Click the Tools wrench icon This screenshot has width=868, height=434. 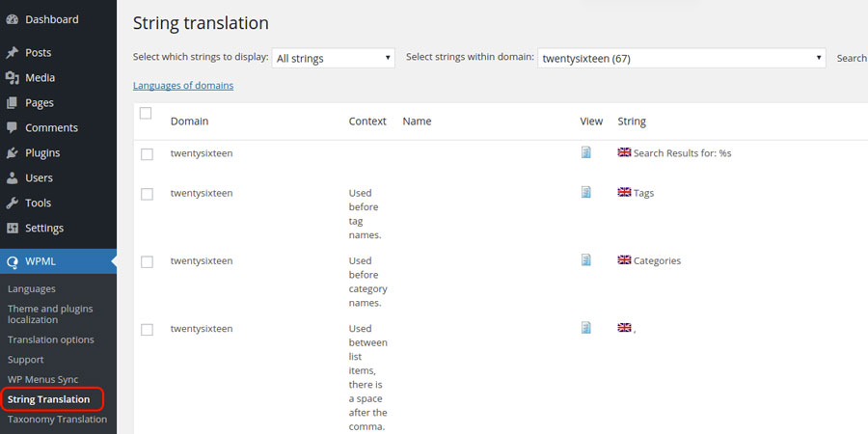point(13,203)
